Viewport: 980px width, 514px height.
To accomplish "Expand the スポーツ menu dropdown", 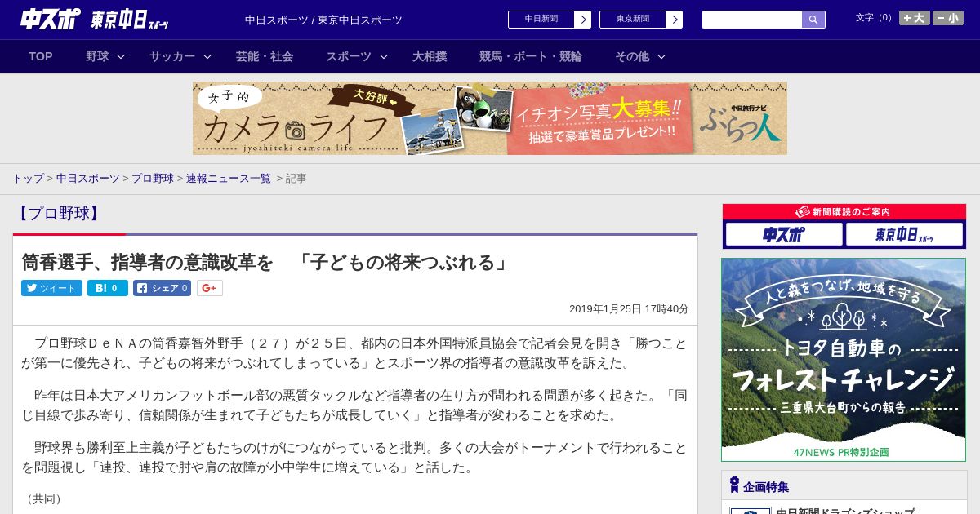I will click(x=357, y=56).
